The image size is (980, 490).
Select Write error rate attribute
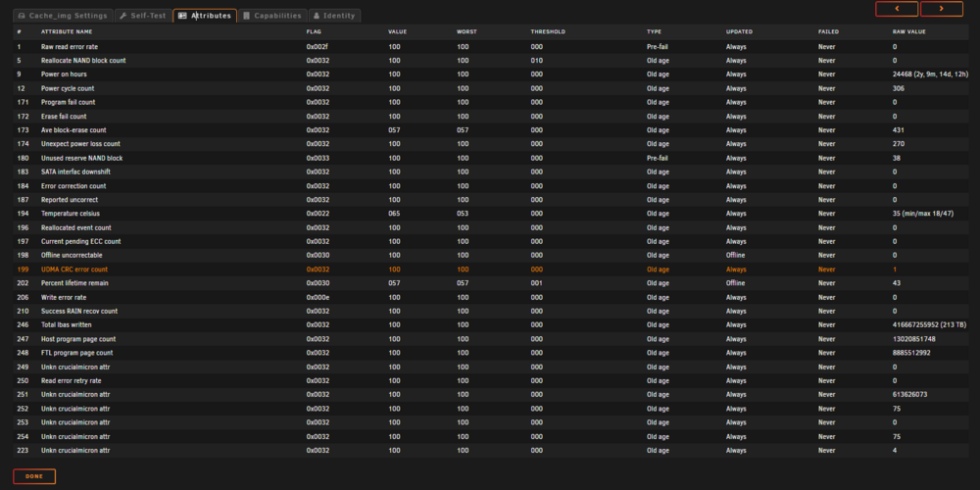pos(491,298)
